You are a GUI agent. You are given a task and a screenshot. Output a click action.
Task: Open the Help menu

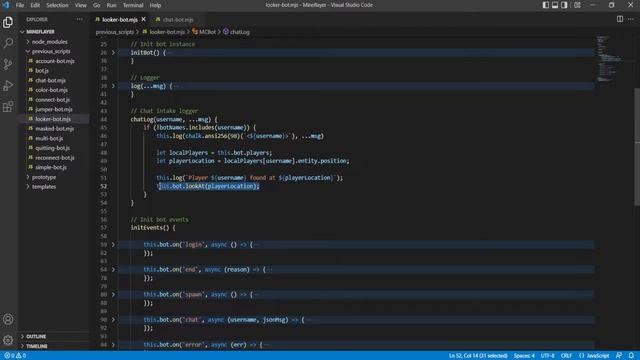coord(155,5)
